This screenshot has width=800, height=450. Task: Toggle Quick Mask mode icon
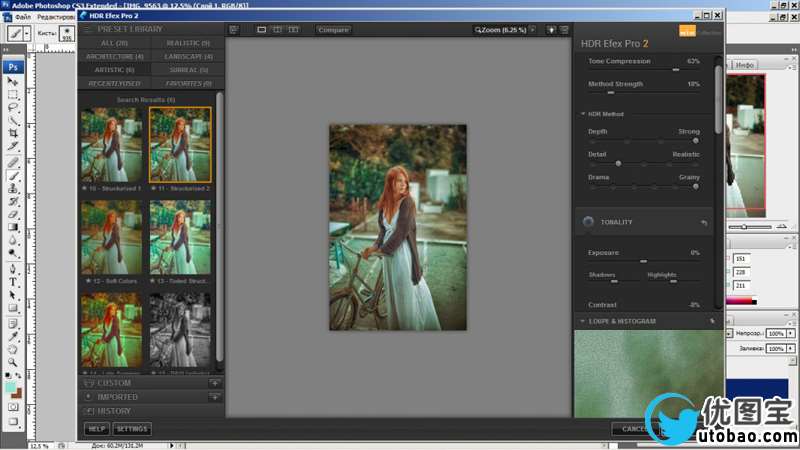pyautogui.click(x=13, y=407)
